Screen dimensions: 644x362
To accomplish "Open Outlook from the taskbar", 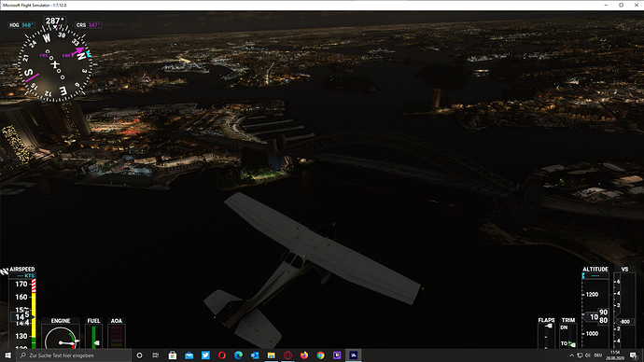I will (255, 355).
